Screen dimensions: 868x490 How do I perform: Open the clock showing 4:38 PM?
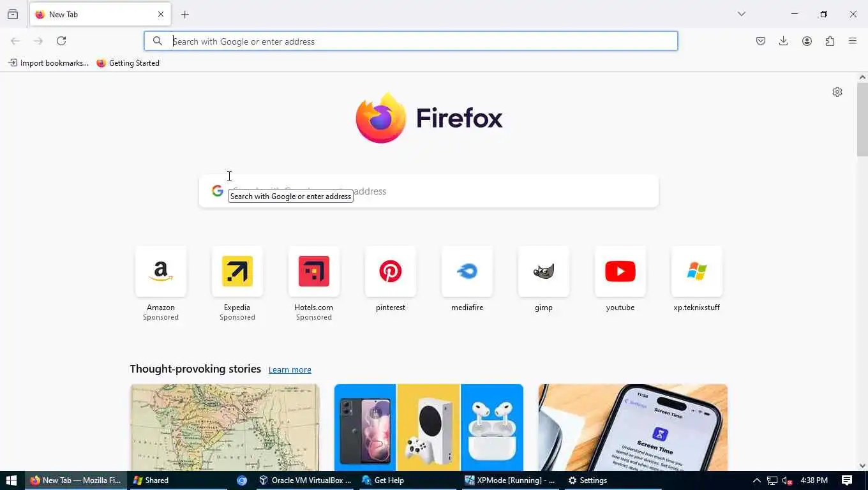[814, 480]
